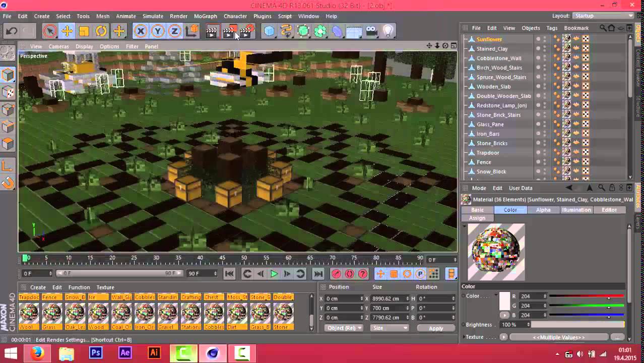Open viewport Cameras menu
Image resolution: width=644 pixels, height=363 pixels.
58,46
